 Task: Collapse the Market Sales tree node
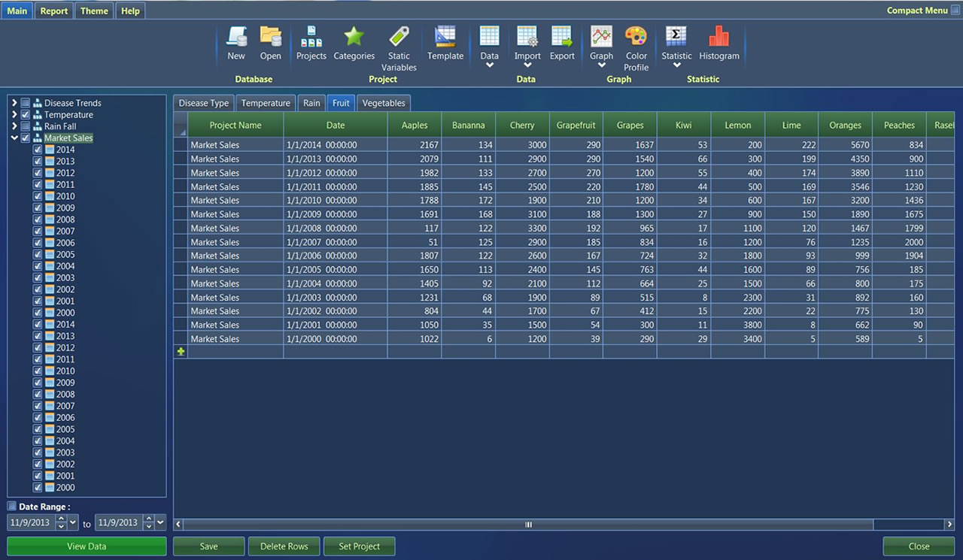click(14, 138)
